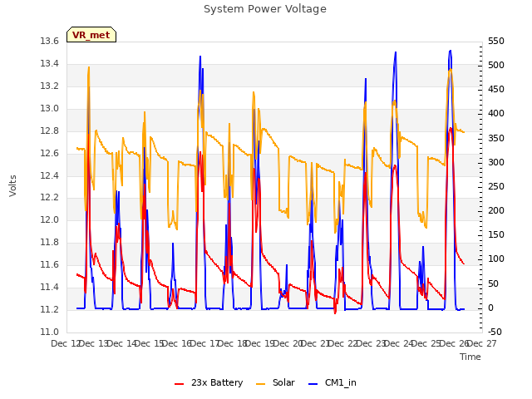Click the 100 right axis value
The width and height of the screenshot is (532, 399).
(496, 259)
